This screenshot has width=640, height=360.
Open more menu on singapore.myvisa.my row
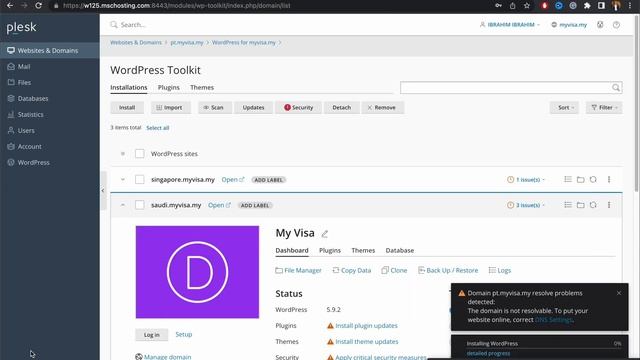[x=609, y=179]
